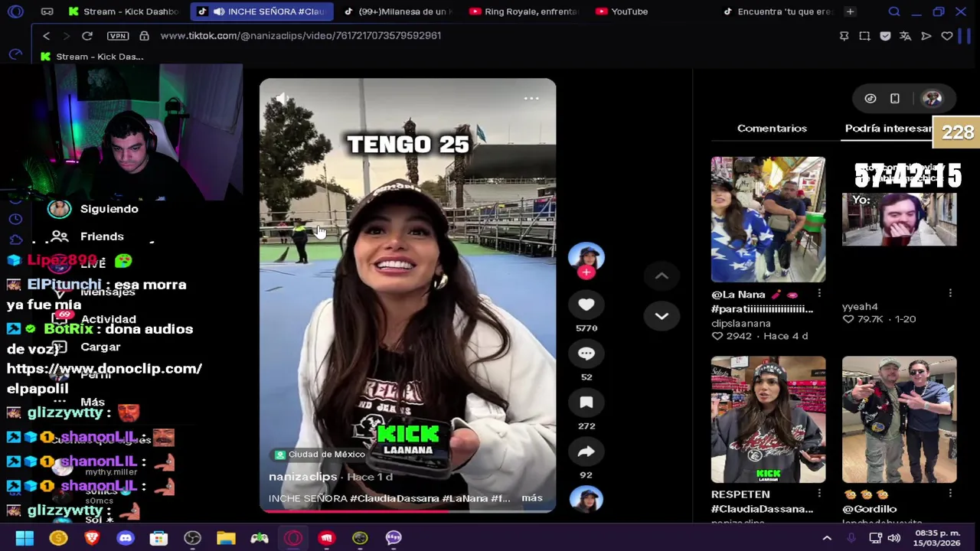Open the TikTok profile avatar at top right

(932, 99)
